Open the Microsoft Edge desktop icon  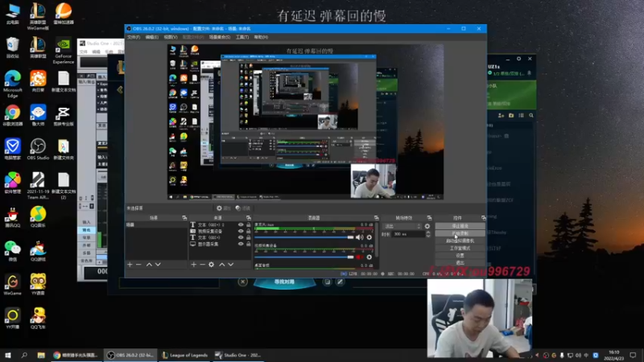coord(12,84)
